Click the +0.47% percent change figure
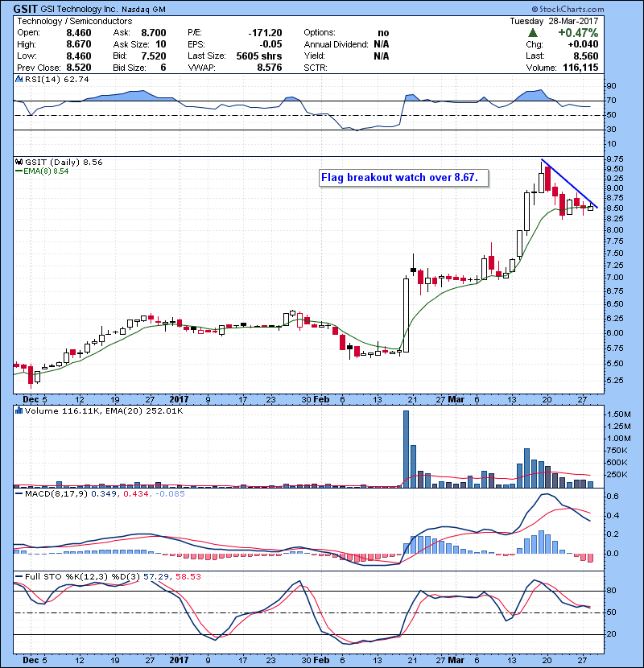This screenshot has width=644, height=668. point(578,33)
